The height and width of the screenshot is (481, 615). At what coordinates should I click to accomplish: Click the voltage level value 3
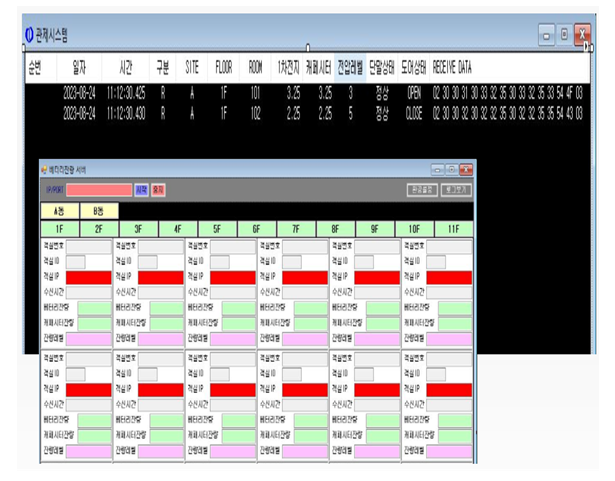[x=350, y=93]
